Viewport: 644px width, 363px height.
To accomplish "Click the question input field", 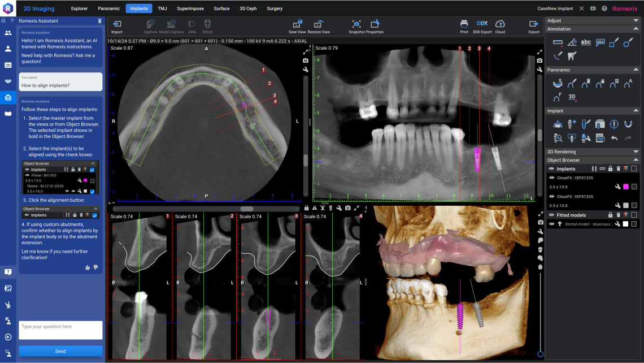I will click(x=60, y=330).
